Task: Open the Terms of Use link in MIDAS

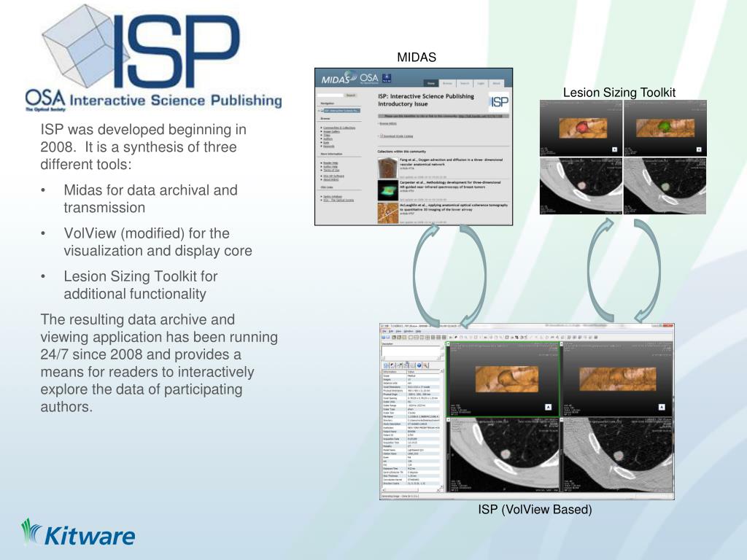Action: 332,170
